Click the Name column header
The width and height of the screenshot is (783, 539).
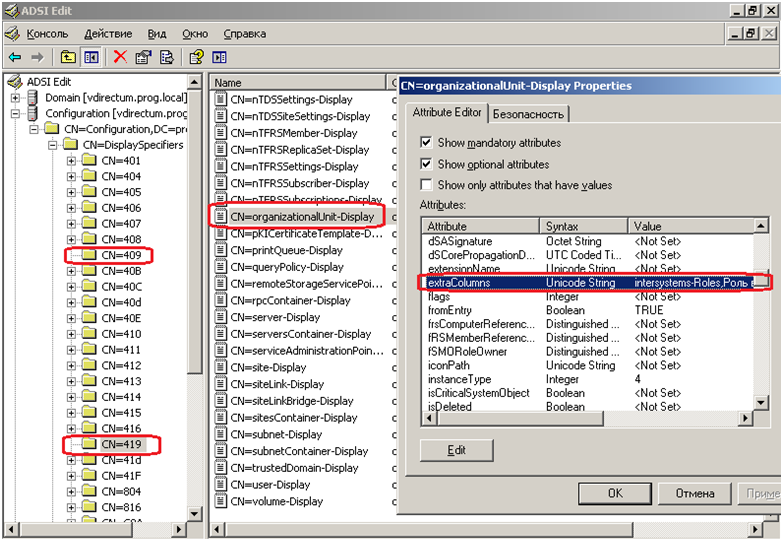click(x=298, y=82)
